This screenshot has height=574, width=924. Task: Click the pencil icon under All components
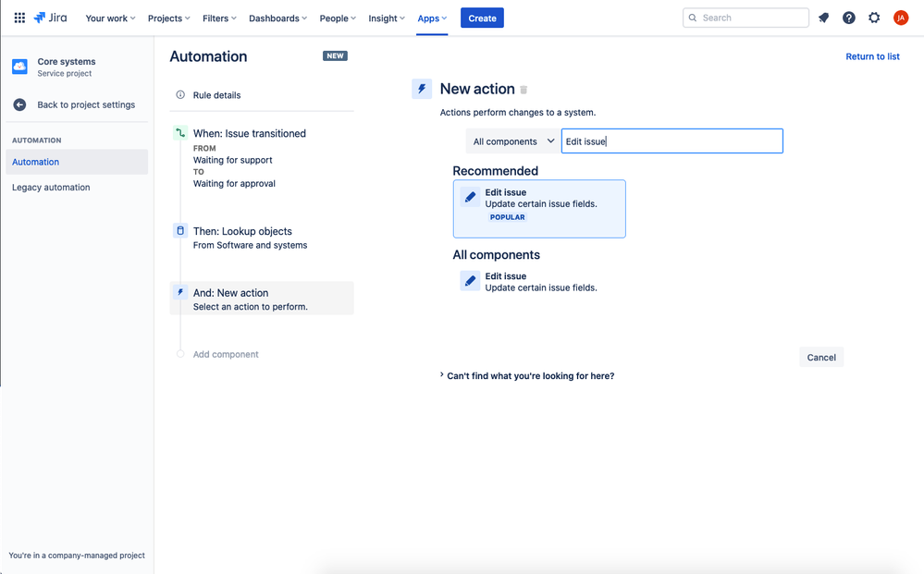click(x=470, y=281)
